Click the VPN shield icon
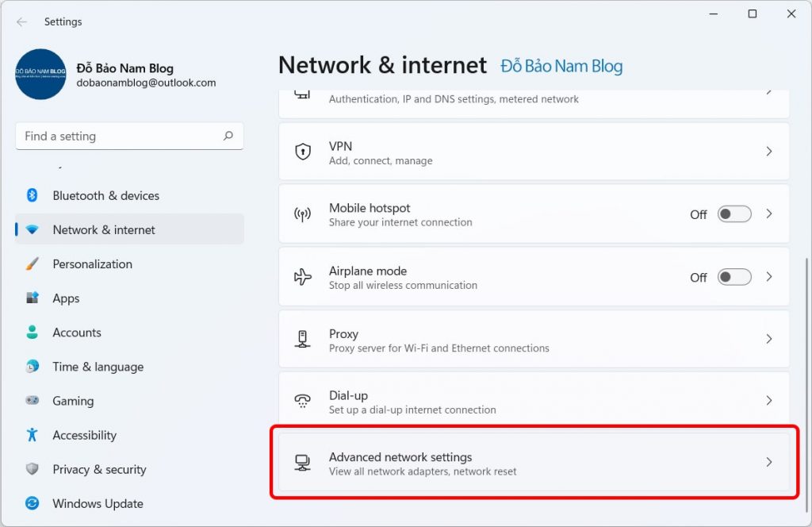Screen dimensions: 812x527 (302, 152)
